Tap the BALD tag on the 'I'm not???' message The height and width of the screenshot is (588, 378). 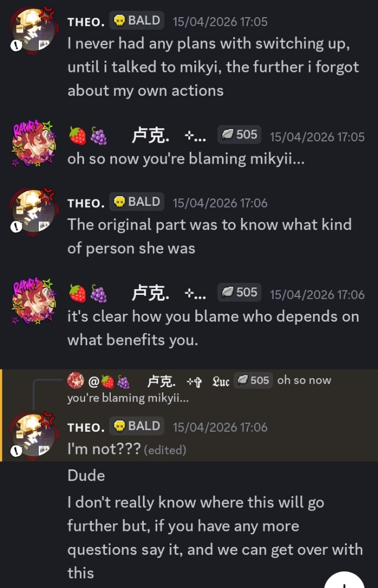(x=136, y=425)
